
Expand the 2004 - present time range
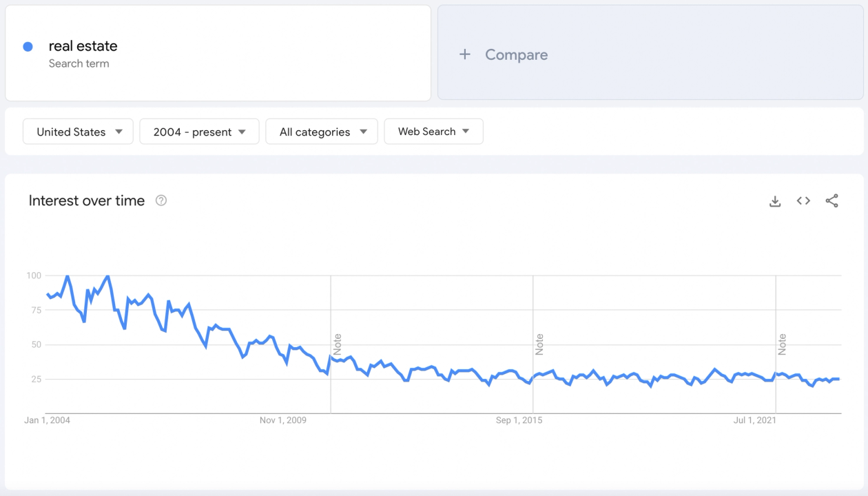click(199, 132)
